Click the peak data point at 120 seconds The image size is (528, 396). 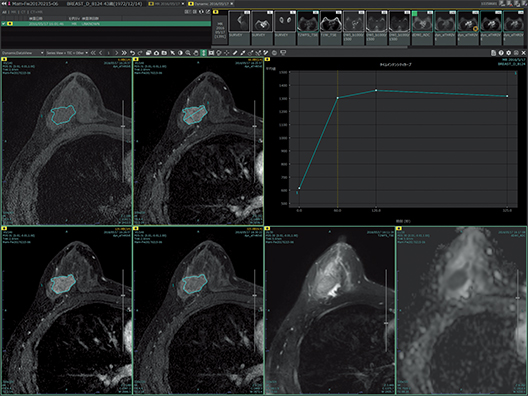[376, 90]
